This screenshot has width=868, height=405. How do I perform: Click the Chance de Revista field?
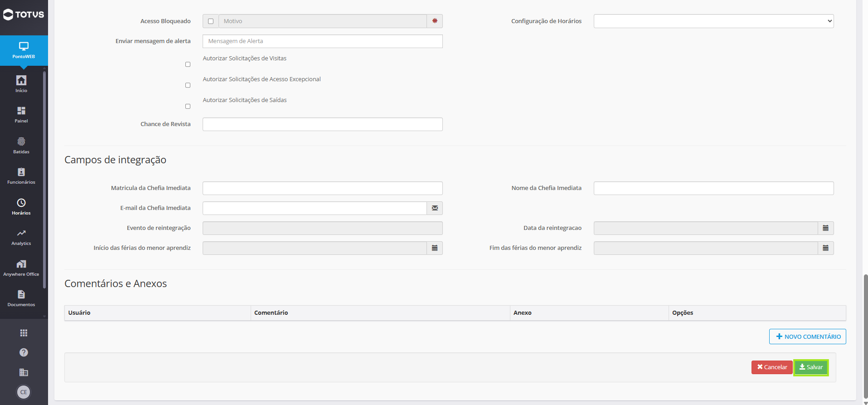[x=323, y=124]
